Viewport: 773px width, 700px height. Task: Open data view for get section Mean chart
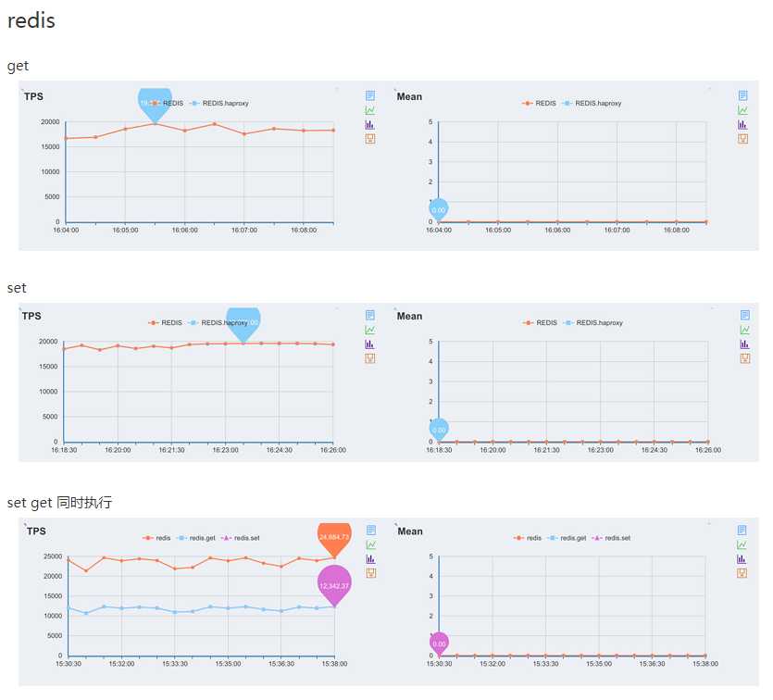pos(743,95)
